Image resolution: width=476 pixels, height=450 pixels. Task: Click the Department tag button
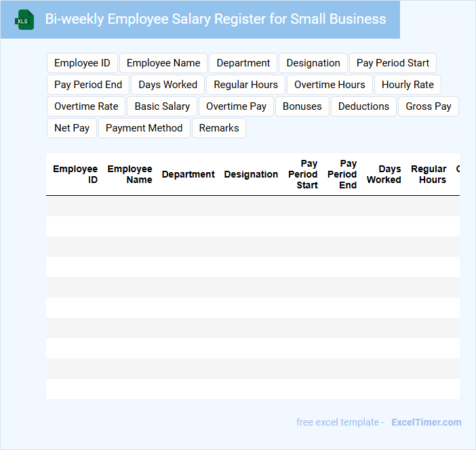tap(243, 63)
